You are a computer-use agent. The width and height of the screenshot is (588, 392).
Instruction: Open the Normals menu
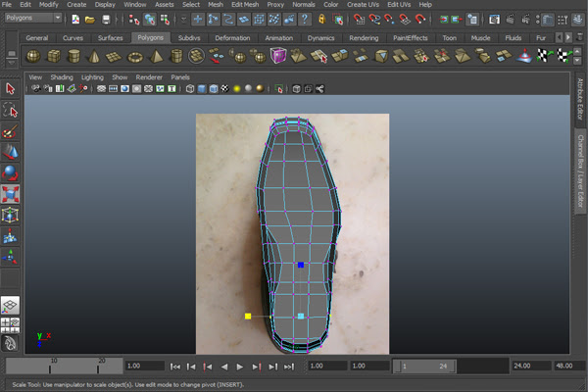point(304,5)
